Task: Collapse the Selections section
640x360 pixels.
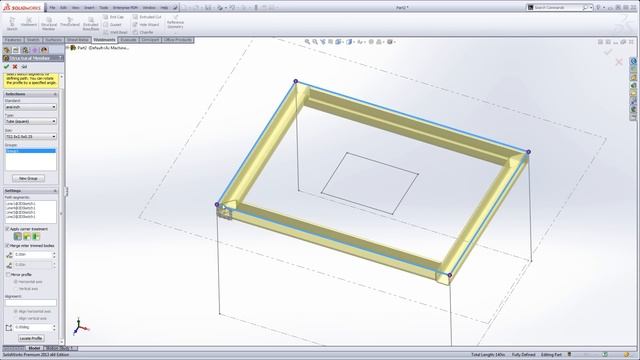Action: click(x=55, y=94)
